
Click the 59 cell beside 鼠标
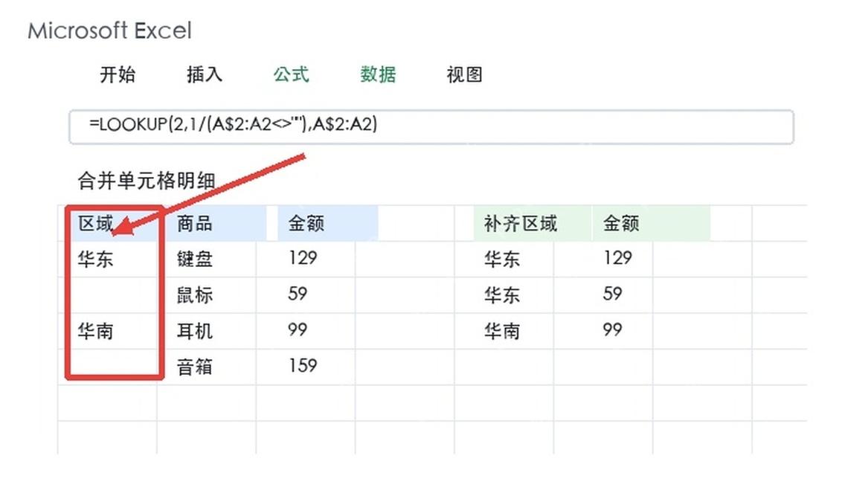pyautogui.click(x=306, y=295)
